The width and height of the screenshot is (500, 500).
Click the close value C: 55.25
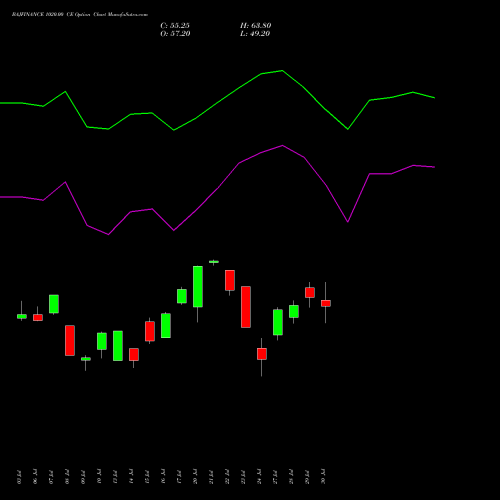(x=175, y=26)
